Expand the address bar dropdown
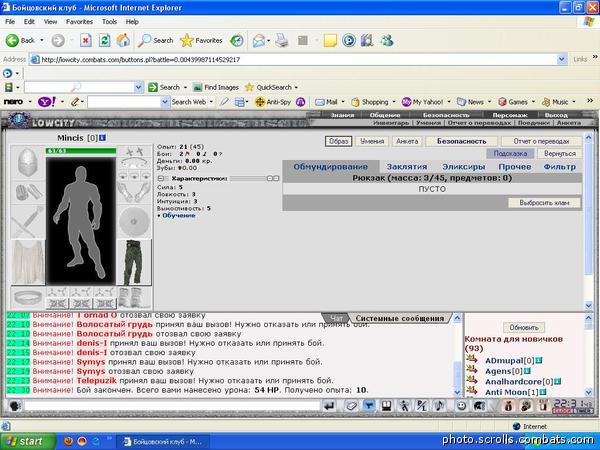The image size is (600, 450). [x=561, y=59]
